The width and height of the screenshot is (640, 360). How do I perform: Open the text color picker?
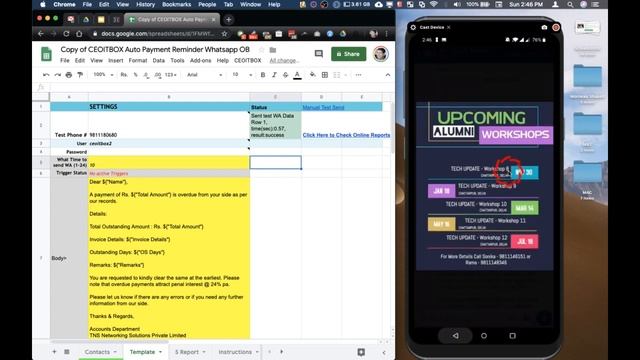(297, 75)
